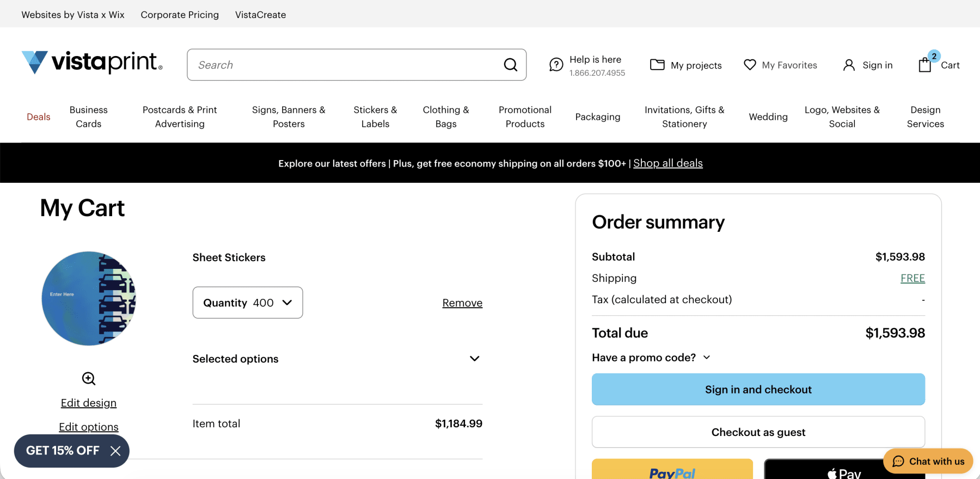Click the My projects text link
980x479 pixels.
tap(696, 65)
